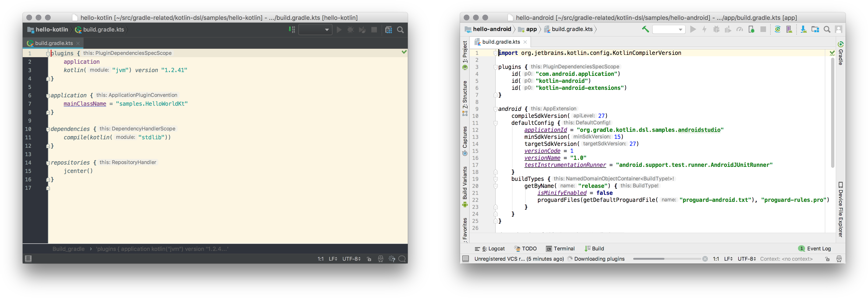This screenshot has height=298, width=868.
Task: Open the AVD Manager icon
Action: [789, 29]
